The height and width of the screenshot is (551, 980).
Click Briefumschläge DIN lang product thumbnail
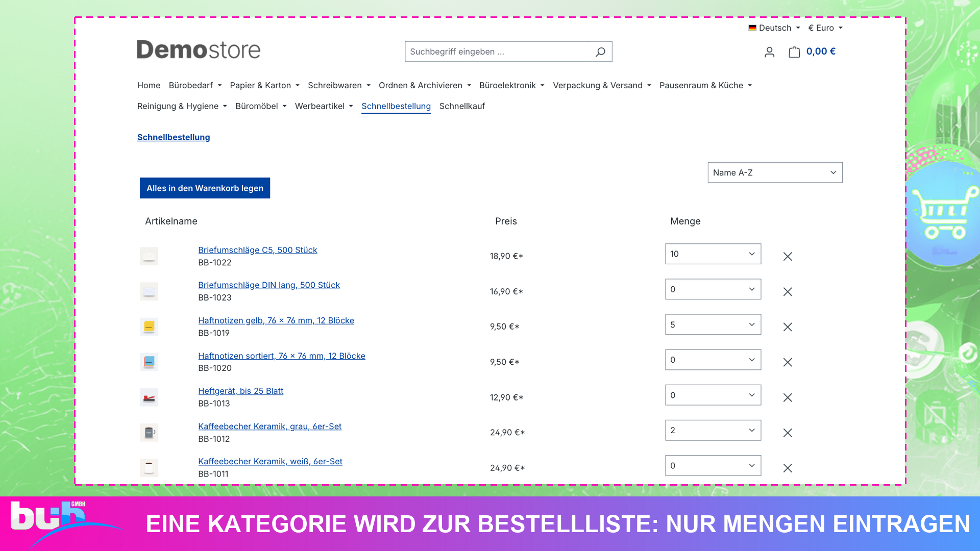click(149, 291)
